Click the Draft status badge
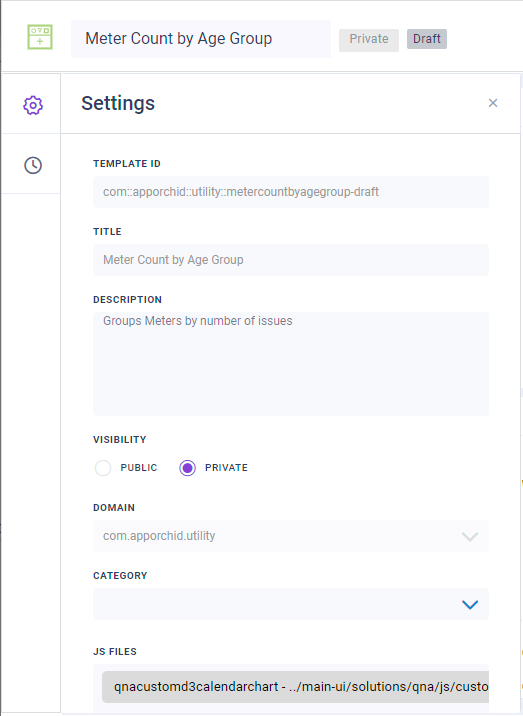The width and height of the screenshot is (523, 716). coord(427,39)
